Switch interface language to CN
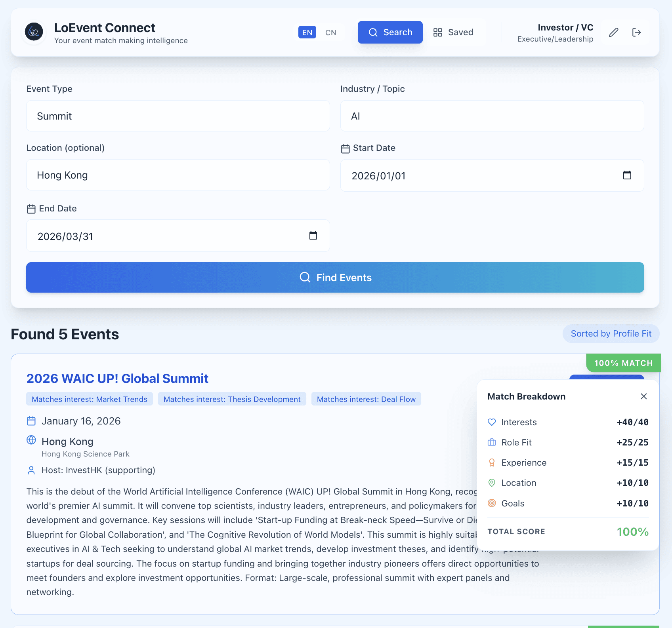 [331, 32]
